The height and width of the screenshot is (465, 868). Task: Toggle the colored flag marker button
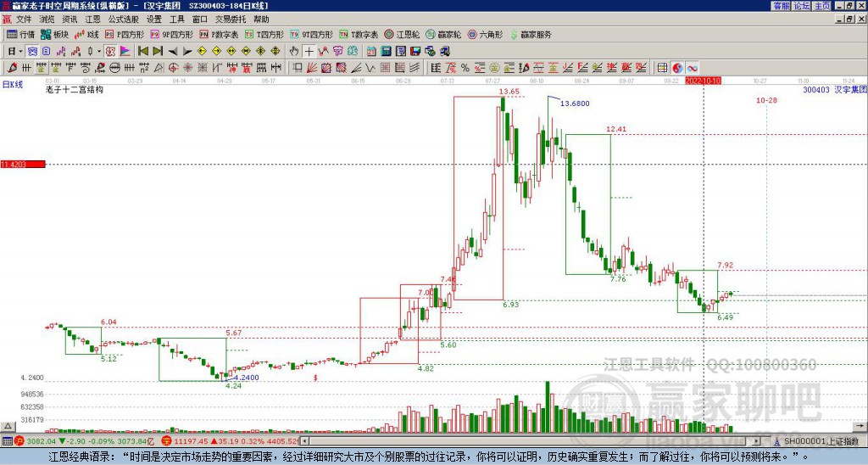[x=125, y=52]
